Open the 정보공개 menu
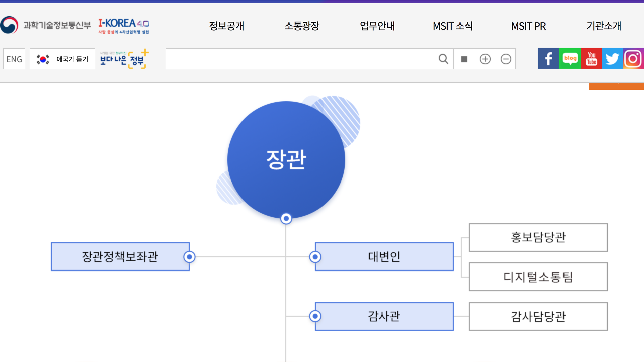This screenshot has width=644, height=362. click(x=226, y=26)
